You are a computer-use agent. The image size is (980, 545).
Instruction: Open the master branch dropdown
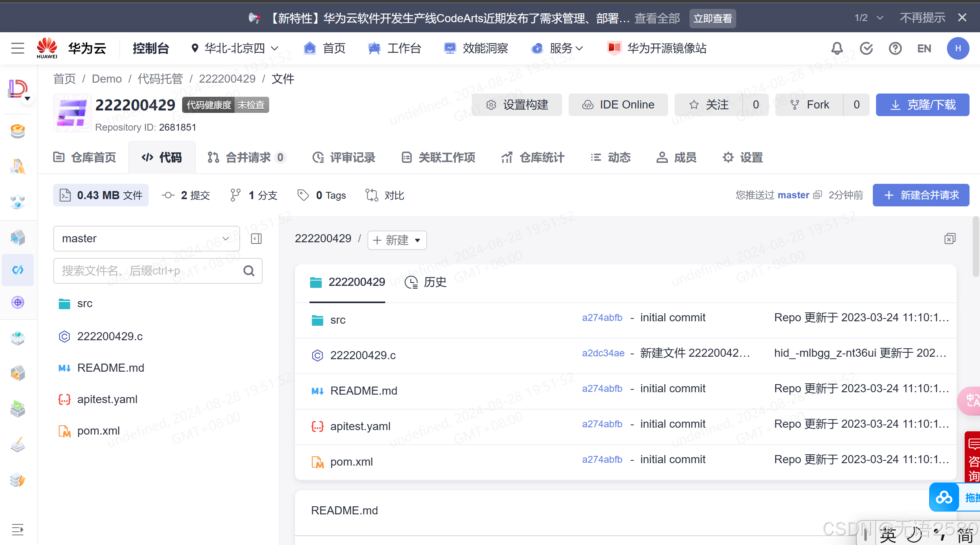coord(146,239)
